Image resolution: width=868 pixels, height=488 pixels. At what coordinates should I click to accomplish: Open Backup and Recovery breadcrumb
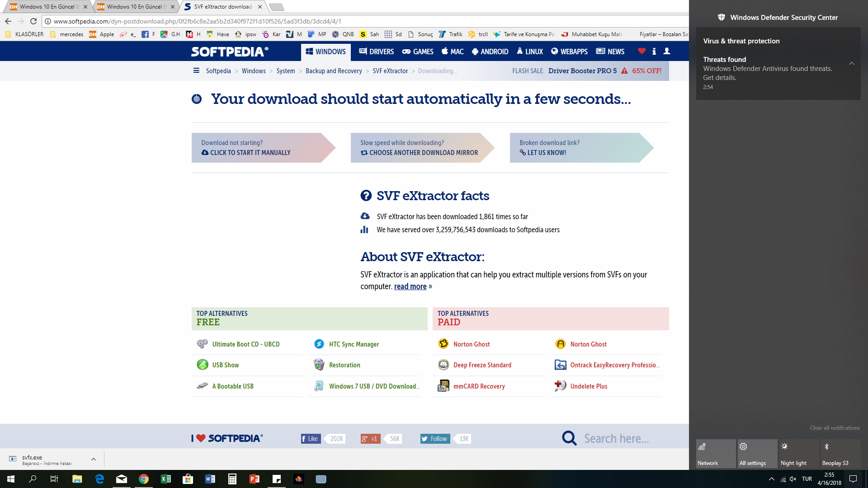pyautogui.click(x=334, y=71)
